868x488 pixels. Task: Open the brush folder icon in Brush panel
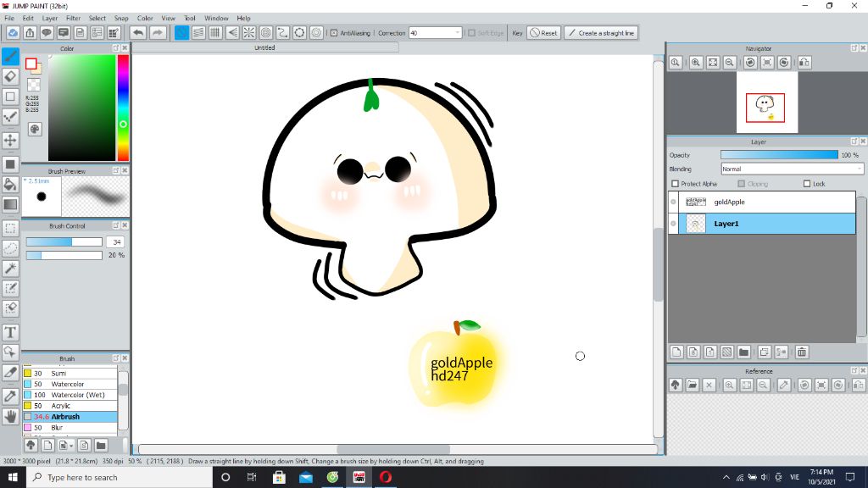pos(101,446)
